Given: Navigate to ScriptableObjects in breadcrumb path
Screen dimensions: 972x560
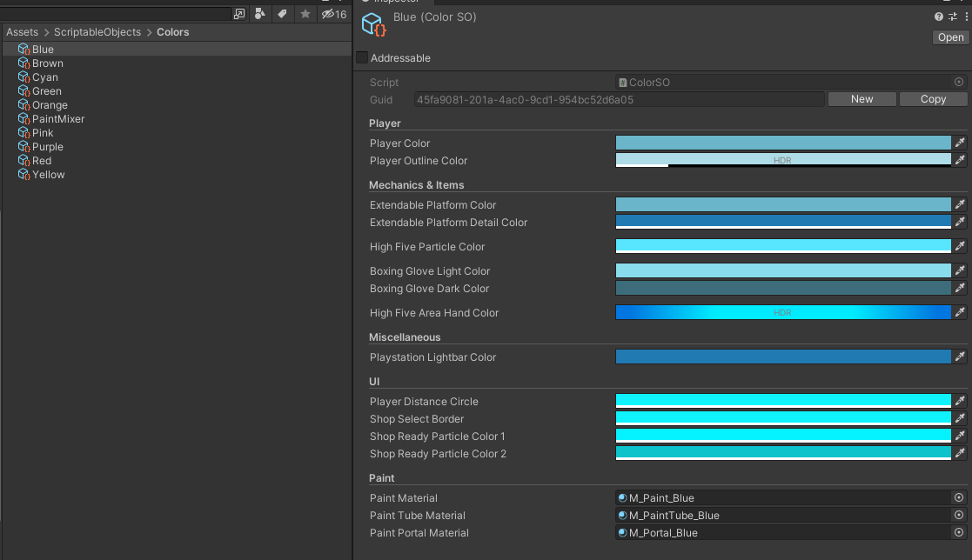Looking at the screenshot, I should [x=97, y=32].
